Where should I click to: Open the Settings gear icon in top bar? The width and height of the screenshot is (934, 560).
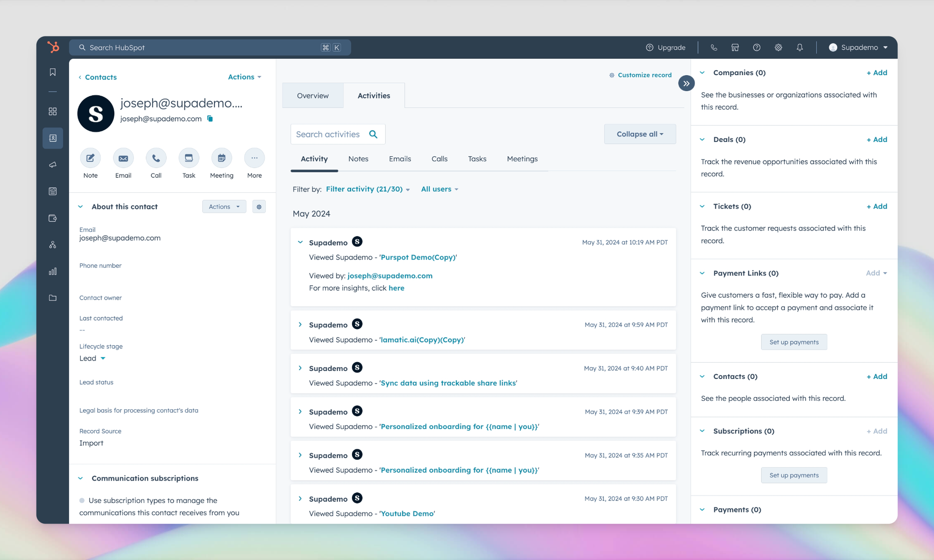tap(778, 48)
